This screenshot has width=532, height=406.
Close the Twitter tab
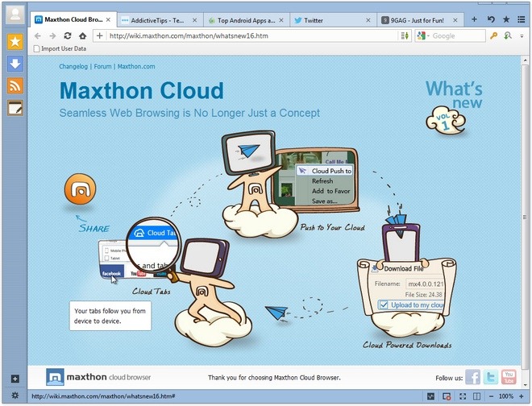point(368,20)
